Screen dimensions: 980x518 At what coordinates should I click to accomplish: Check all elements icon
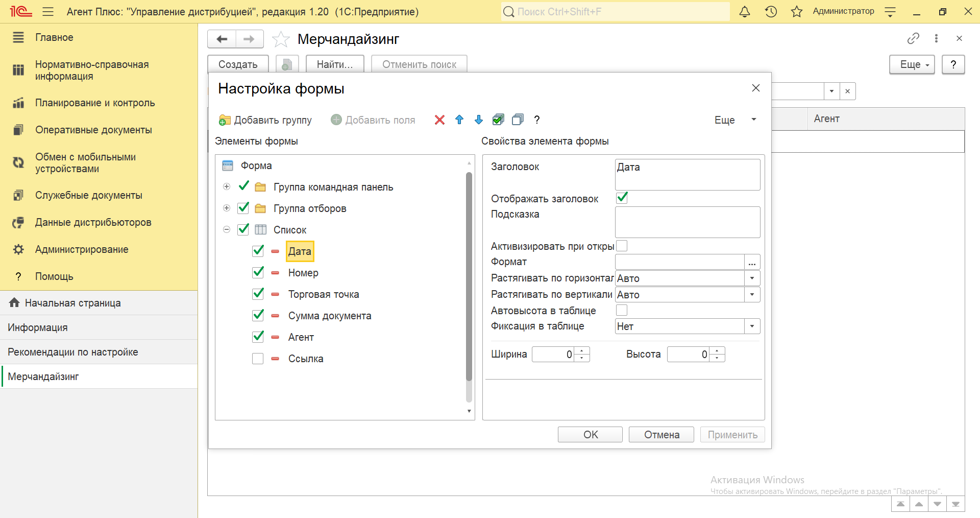coord(498,120)
